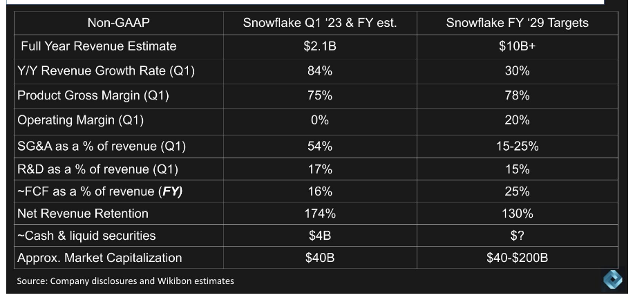644x302 pixels.
Task: Click the 84% growth rate cell
Action: [320, 71]
